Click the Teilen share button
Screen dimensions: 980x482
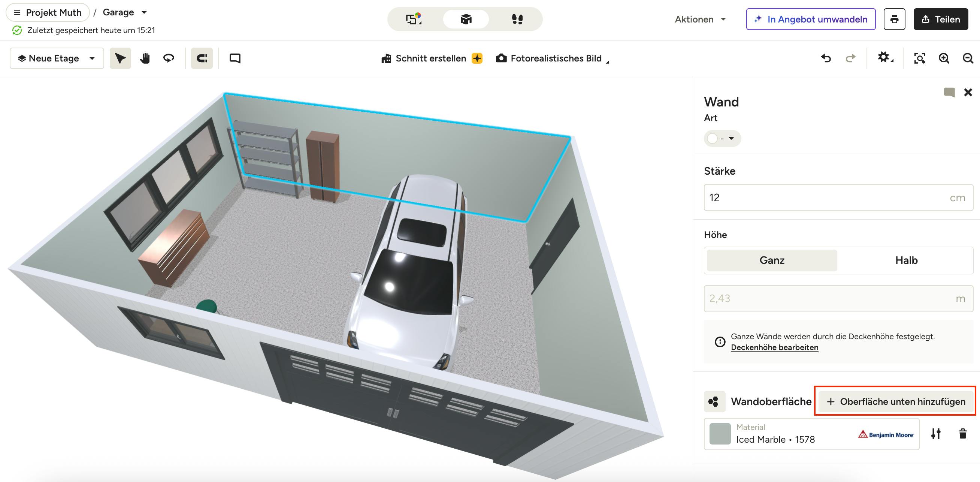pos(941,19)
